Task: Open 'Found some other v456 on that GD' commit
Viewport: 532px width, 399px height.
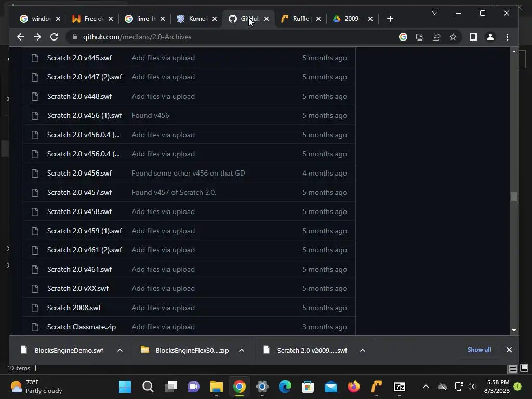Action: (188, 174)
